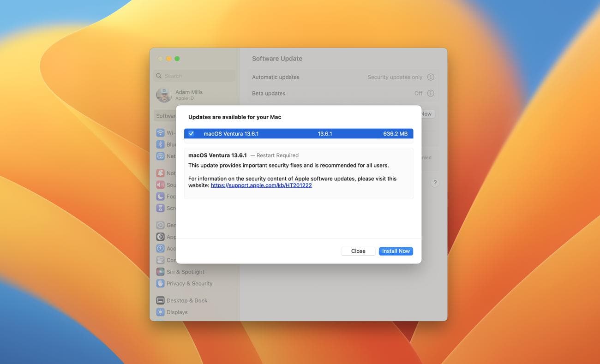Click the Wi-Fi icon in sidebar

pos(160,133)
